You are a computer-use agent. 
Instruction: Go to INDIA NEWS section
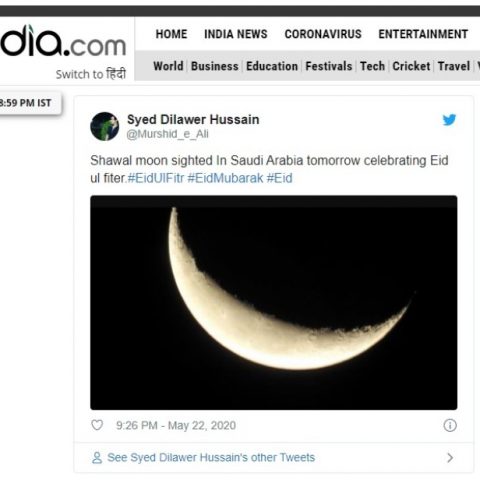click(x=236, y=34)
